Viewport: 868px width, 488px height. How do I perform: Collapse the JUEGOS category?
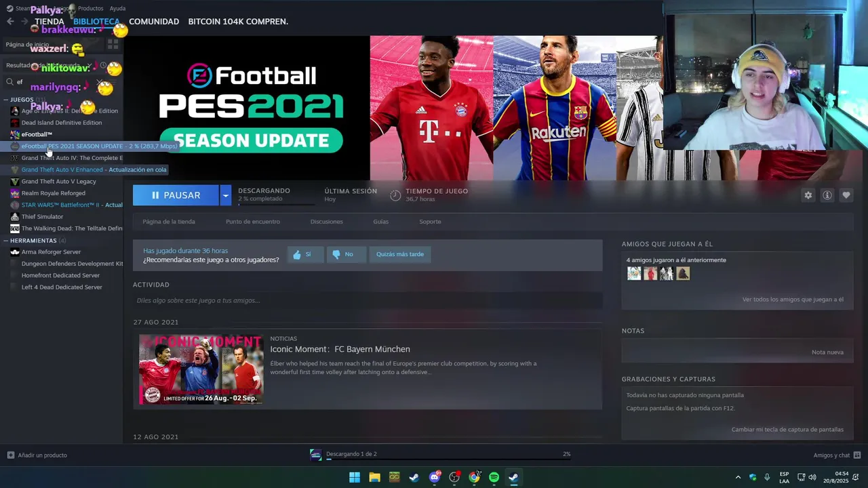click(x=5, y=100)
